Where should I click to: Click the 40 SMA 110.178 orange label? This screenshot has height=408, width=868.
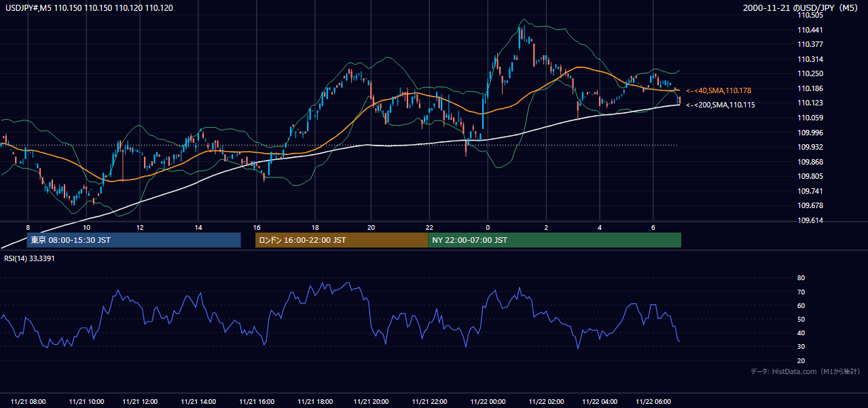[x=719, y=90]
